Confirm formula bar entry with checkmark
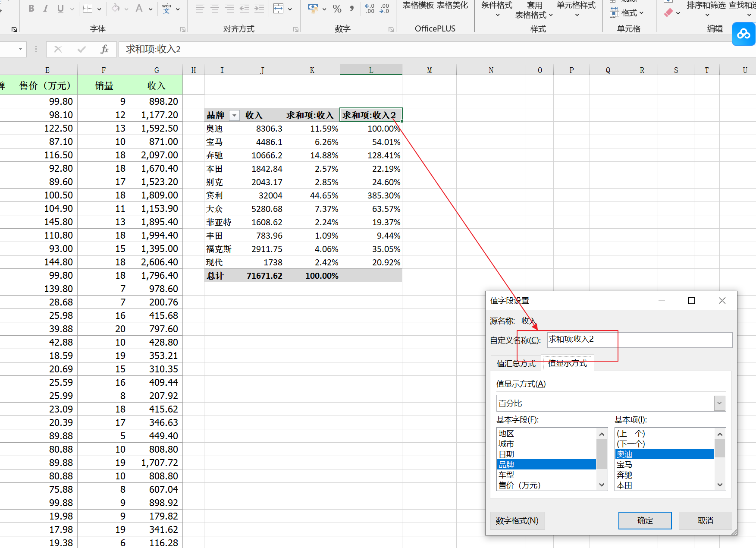Viewport: 756px width, 548px height. [81, 49]
